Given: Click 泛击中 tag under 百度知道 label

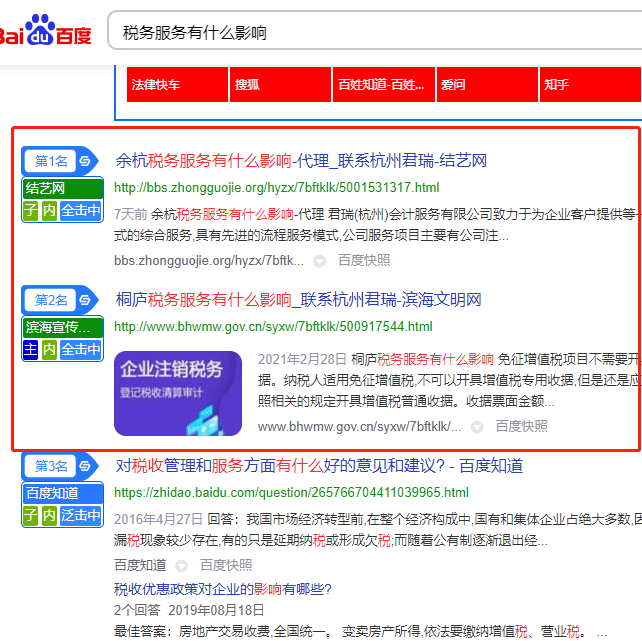Looking at the screenshot, I should coord(81,516).
